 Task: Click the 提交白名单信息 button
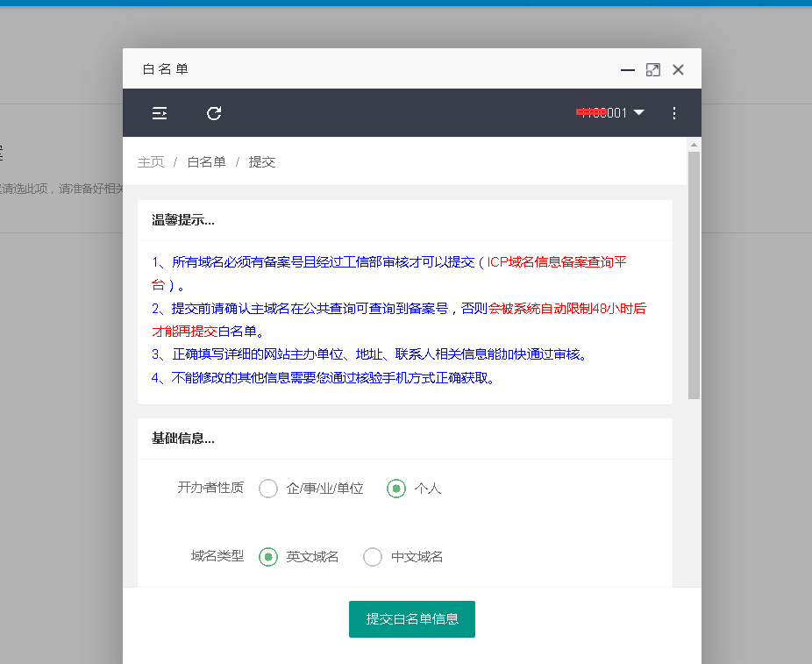(x=411, y=619)
